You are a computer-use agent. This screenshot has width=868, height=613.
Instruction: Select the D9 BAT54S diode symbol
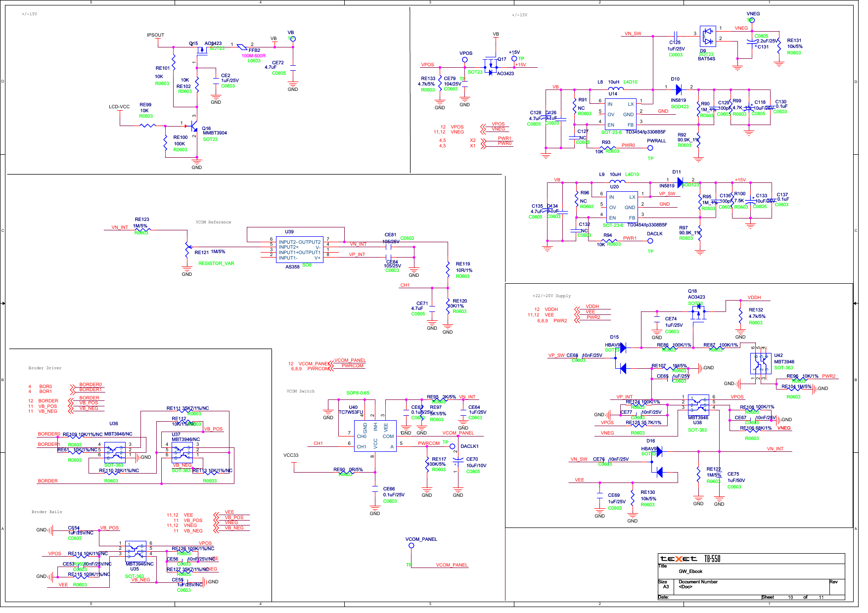(708, 37)
